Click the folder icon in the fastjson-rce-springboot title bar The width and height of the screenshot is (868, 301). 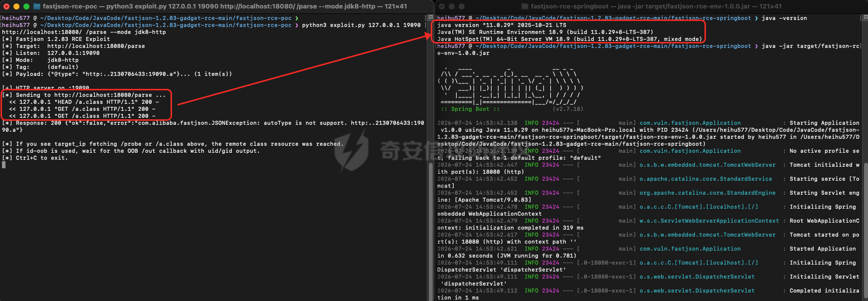525,6
